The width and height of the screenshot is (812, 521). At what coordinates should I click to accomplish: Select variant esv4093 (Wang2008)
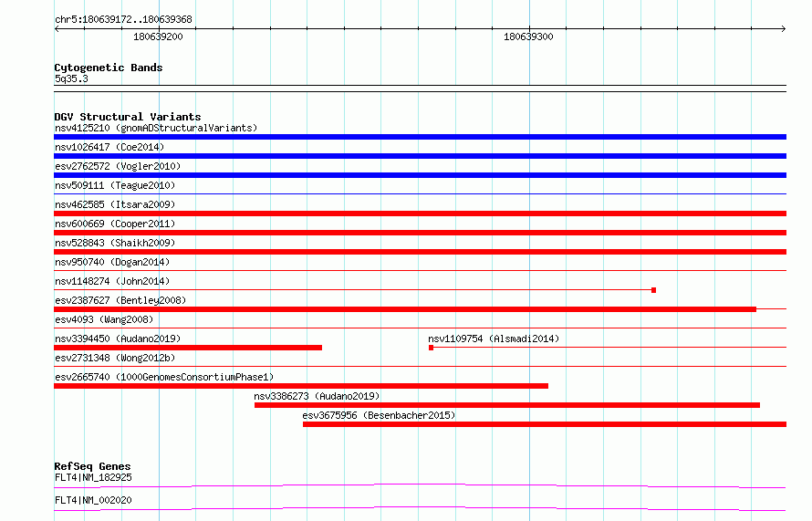104,319
